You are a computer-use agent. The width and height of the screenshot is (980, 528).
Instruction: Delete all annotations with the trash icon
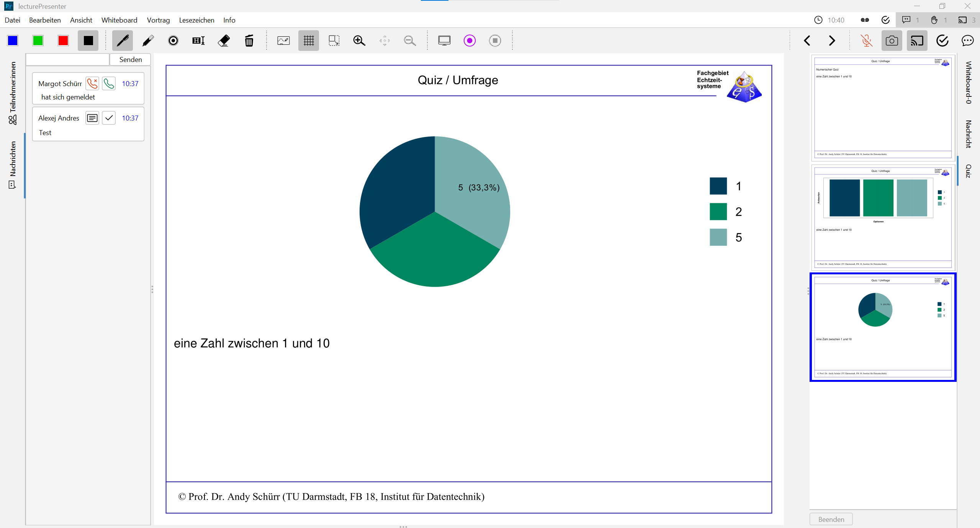249,41
